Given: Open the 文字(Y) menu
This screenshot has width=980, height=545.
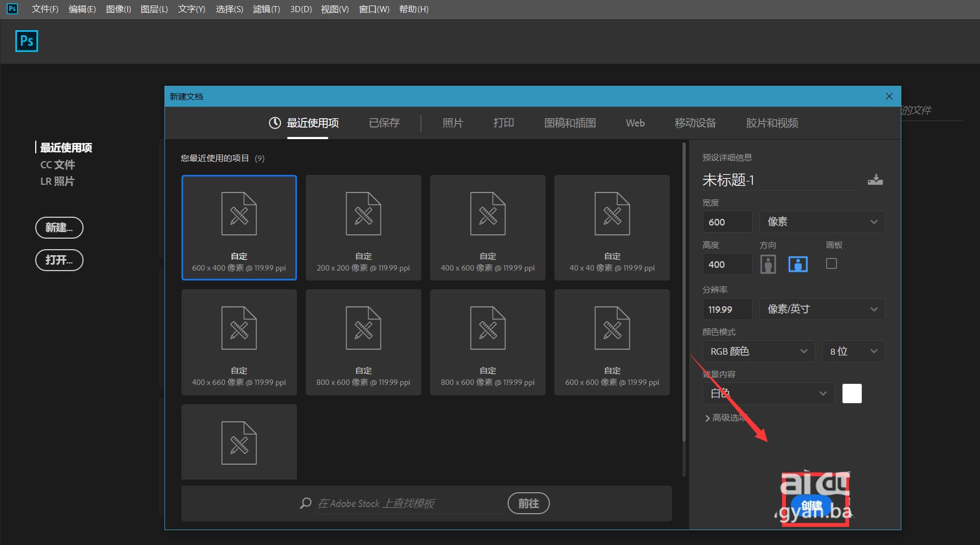Looking at the screenshot, I should tap(191, 9).
